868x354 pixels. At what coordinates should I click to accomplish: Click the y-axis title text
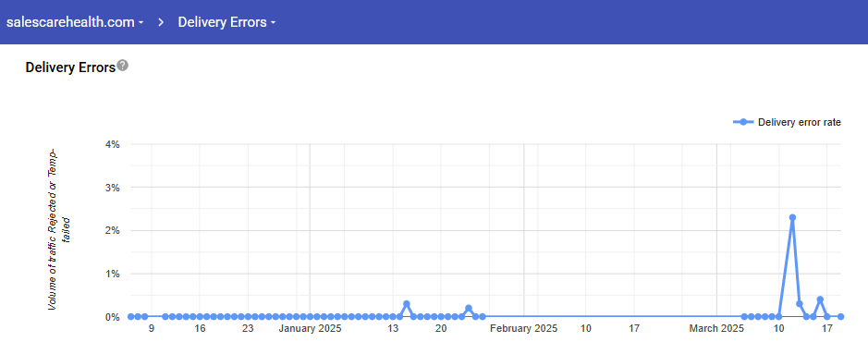[x=57, y=229]
